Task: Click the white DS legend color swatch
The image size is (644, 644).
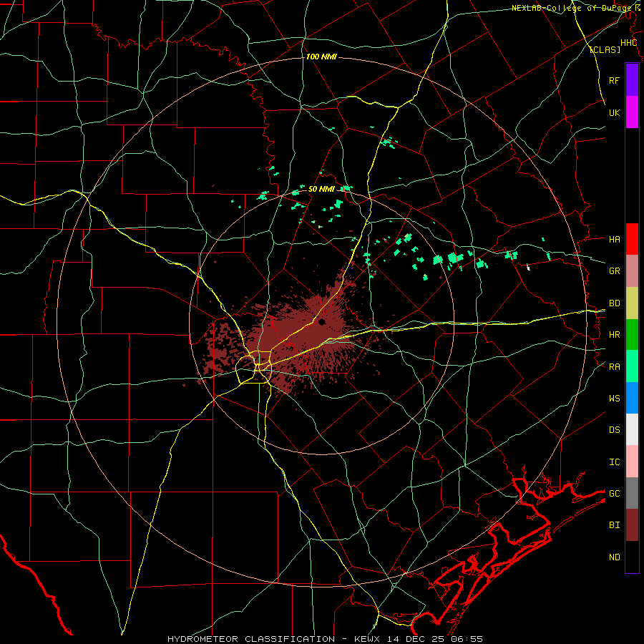Action: click(x=632, y=429)
